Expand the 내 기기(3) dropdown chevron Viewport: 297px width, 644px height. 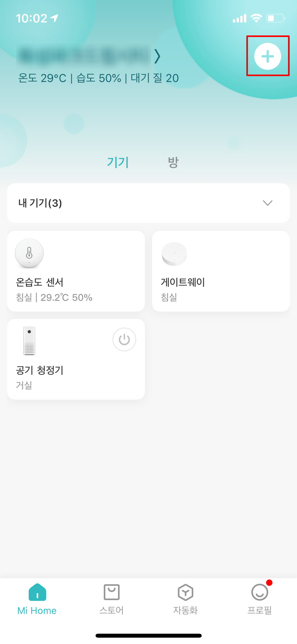(x=267, y=203)
